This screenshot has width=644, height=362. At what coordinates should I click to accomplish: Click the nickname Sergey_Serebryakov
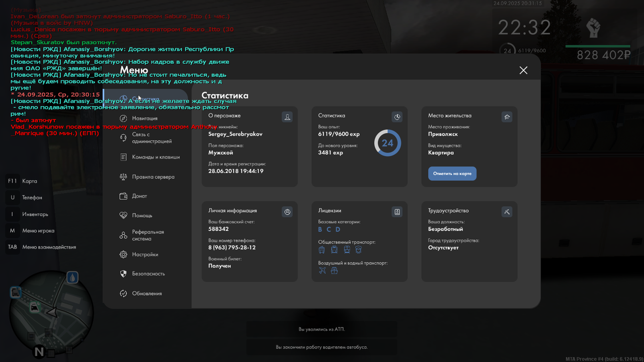pos(235,134)
